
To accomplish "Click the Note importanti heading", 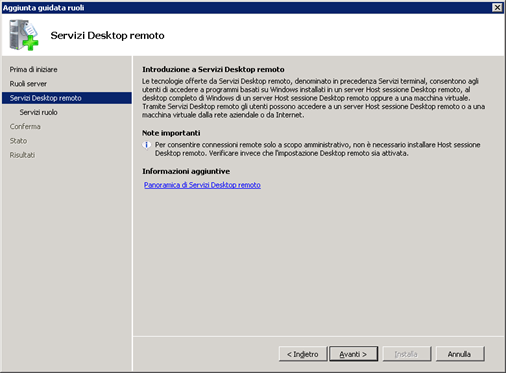I will 171,133.
